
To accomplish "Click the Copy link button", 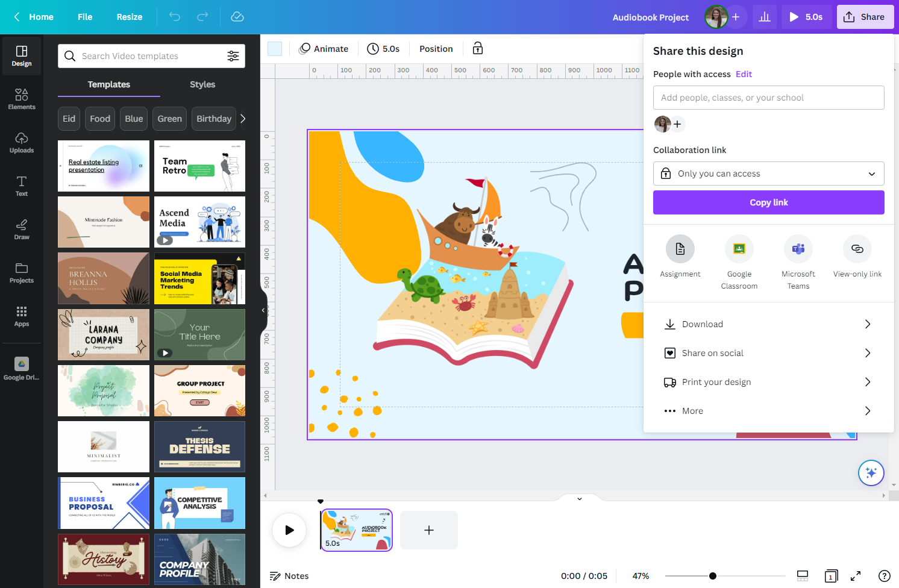I will [769, 202].
